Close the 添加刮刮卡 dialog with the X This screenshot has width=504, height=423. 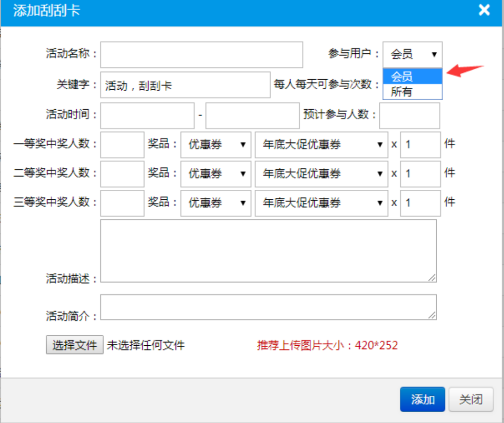pos(484,10)
